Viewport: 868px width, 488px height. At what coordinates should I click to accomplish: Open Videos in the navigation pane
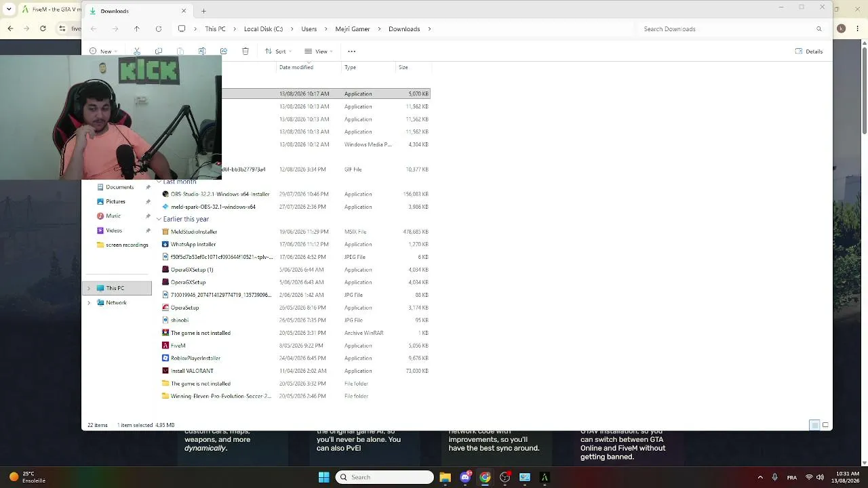tap(114, 230)
